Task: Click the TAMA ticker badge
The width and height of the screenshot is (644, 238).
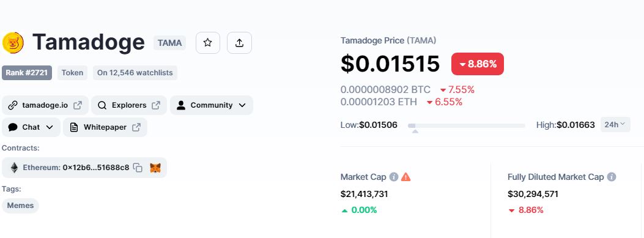Action: [169, 43]
